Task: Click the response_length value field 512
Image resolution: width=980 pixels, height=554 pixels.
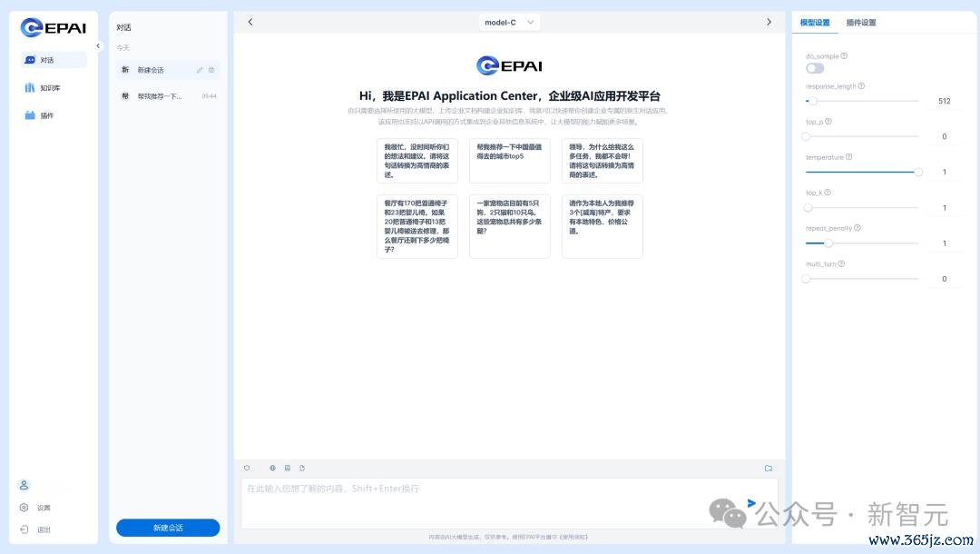Action: (x=945, y=101)
